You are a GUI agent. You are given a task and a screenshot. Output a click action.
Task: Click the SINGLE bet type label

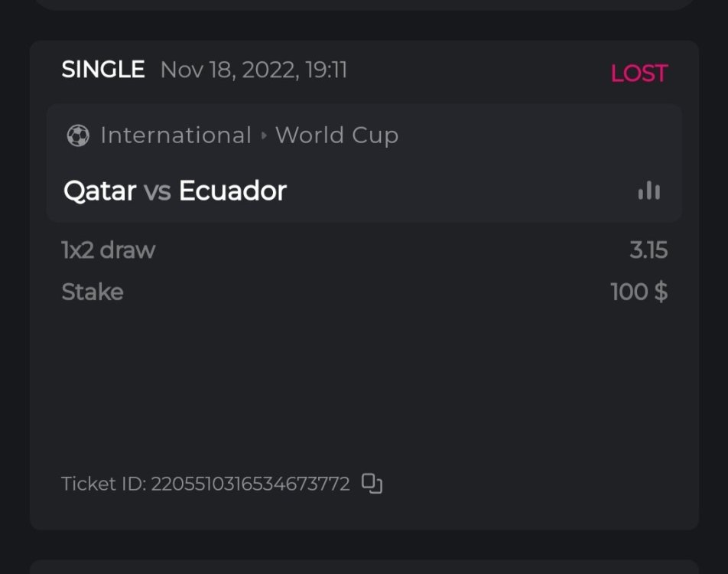[x=103, y=70]
